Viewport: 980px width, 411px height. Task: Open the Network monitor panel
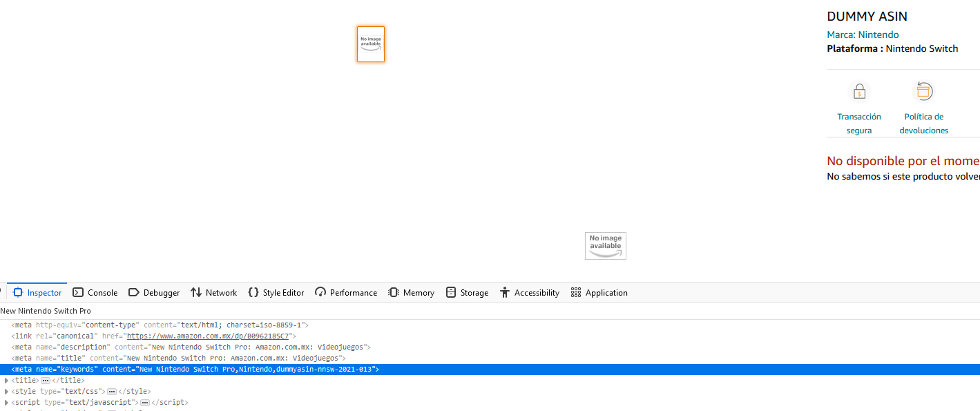(213, 293)
